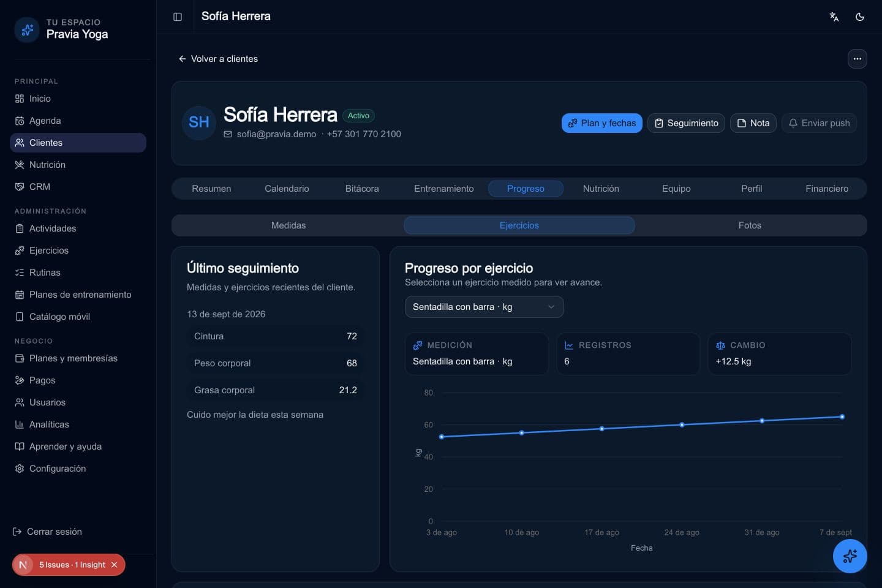This screenshot has height=588, width=882.
Task: Dismiss the issues insight badge
Action: 114,565
